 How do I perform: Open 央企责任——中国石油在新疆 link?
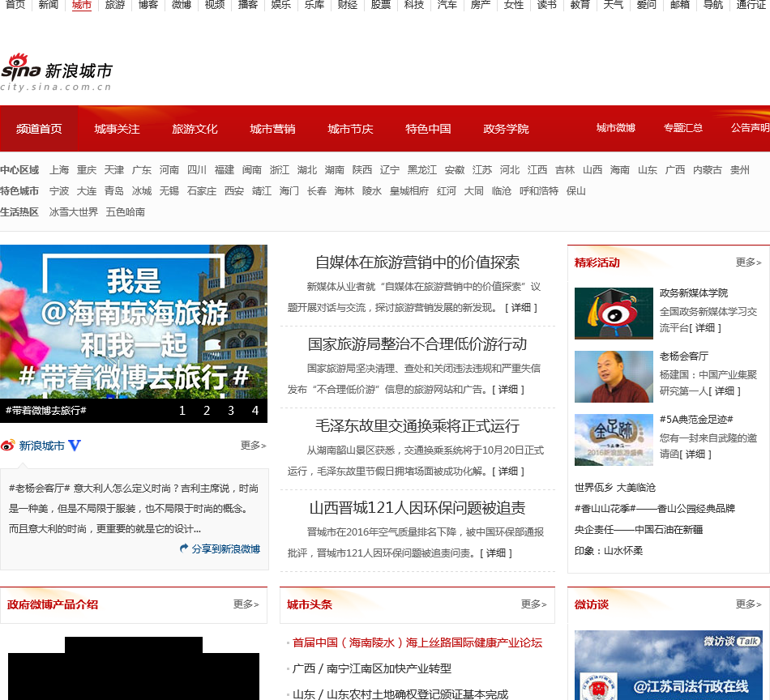click(639, 530)
